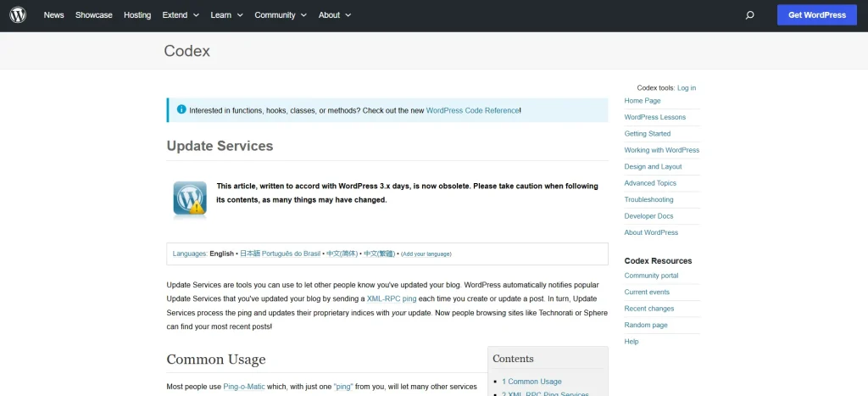Open WordPress Lessons sidebar link

coord(655,117)
